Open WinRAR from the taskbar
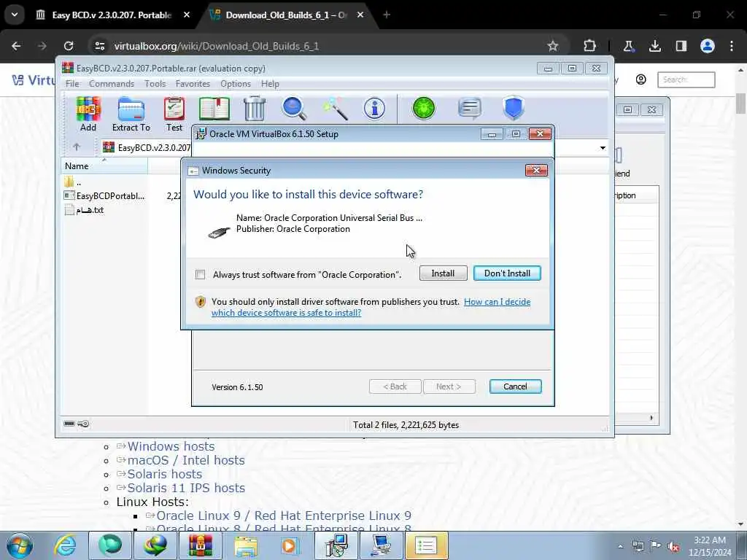 200,545
